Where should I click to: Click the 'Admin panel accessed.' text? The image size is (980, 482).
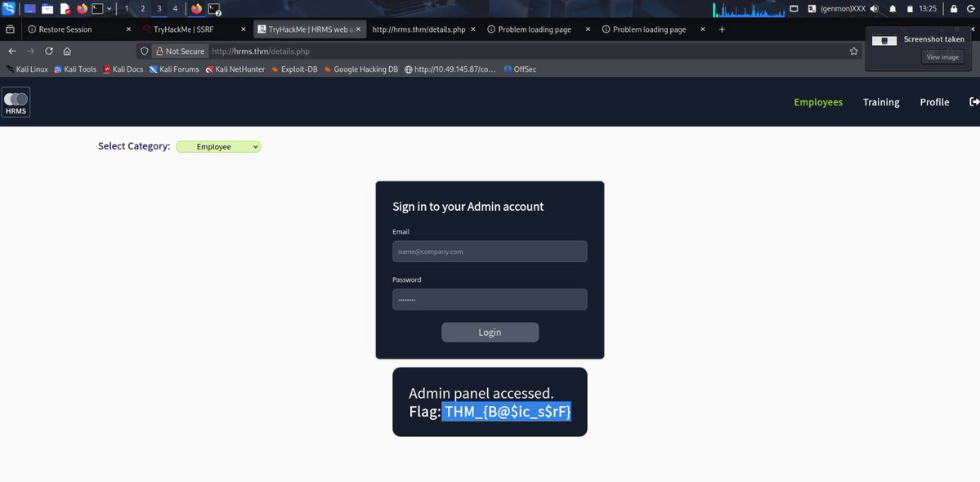point(481,393)
